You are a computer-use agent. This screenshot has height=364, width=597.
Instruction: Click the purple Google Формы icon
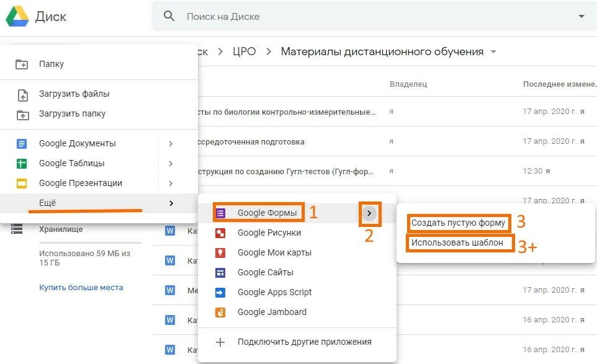tap(220, 213)
